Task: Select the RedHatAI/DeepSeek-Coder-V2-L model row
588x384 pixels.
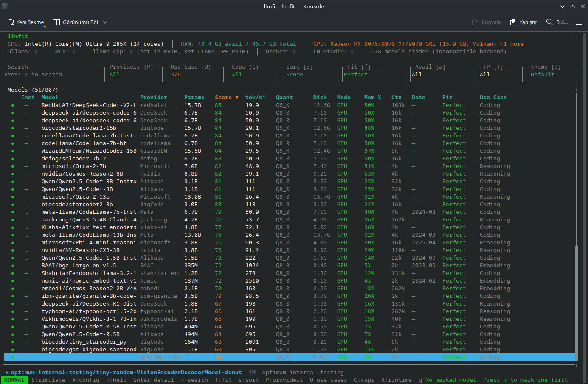Action: (x=290, y=105)
